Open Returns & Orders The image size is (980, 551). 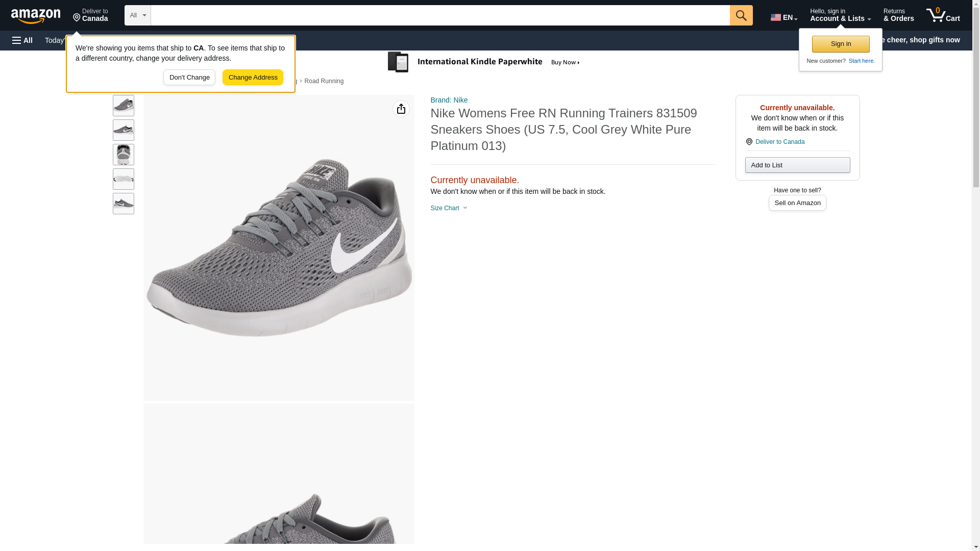(x=898, y=15)
